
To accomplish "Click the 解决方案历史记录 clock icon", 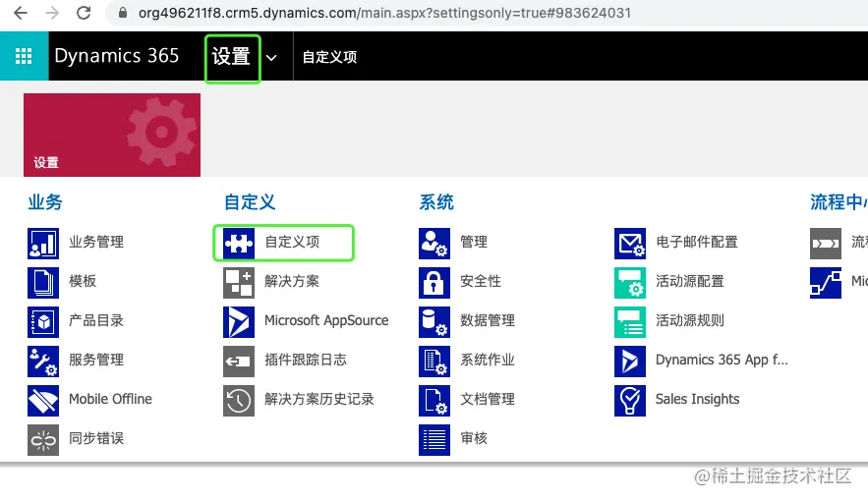I will pyautogui.click(x=239, y=400).
